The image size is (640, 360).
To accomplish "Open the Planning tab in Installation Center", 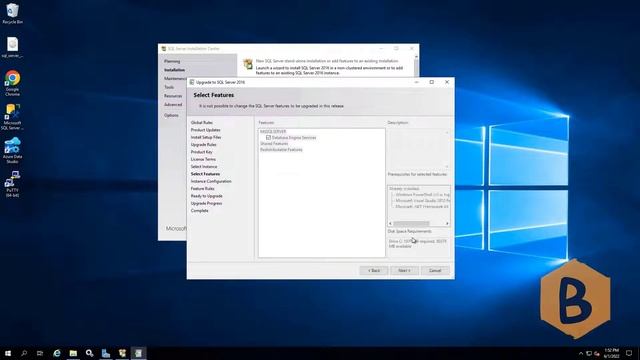I will point(172,61).
